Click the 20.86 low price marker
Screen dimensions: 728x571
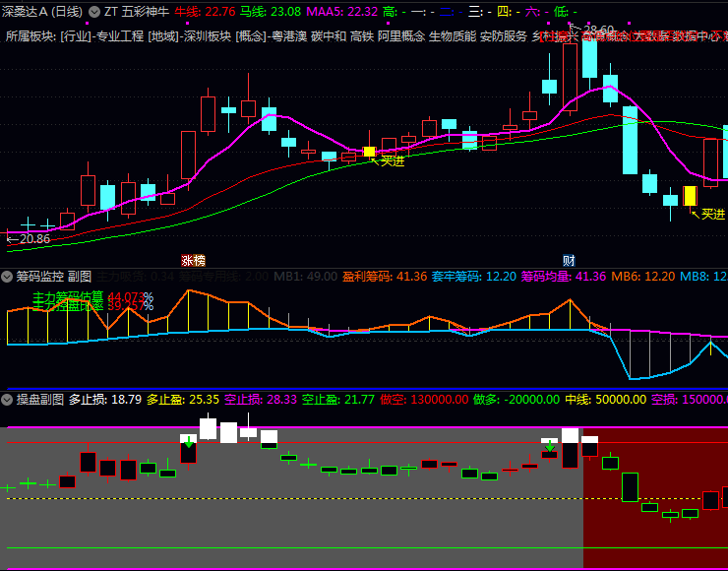coord(30,239)
